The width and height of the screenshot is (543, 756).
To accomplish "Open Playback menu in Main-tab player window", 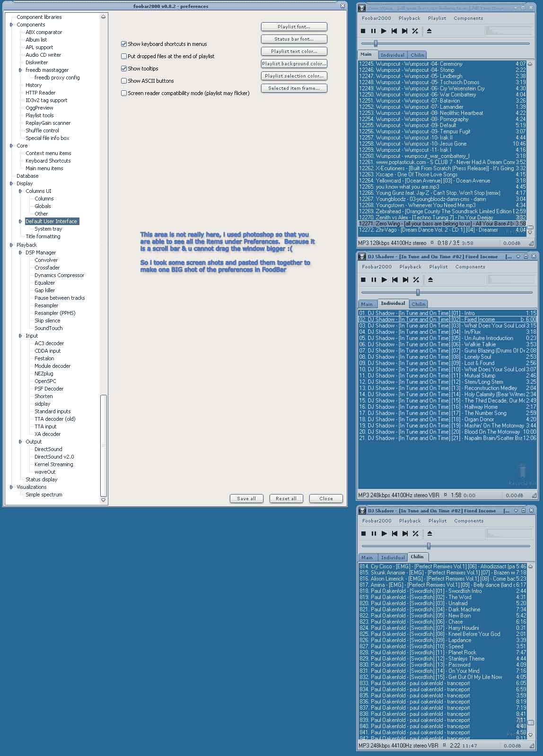I will pos(409,18).
